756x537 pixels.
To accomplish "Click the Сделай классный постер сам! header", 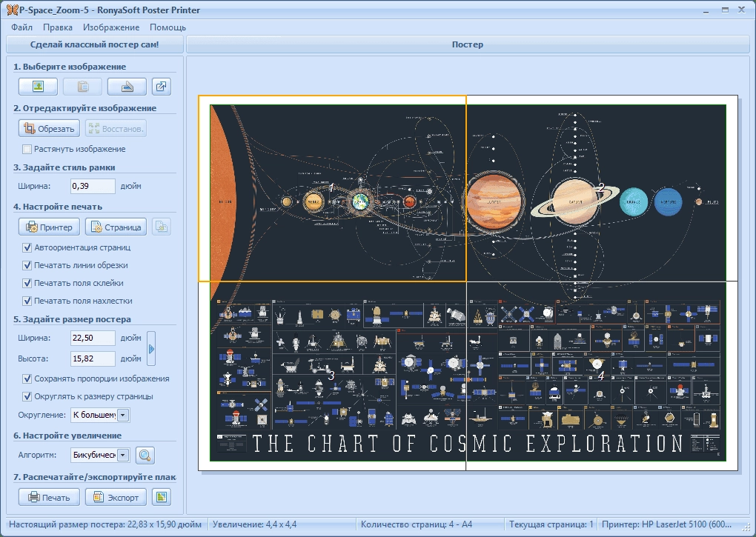I will click(x=95, y=44).
